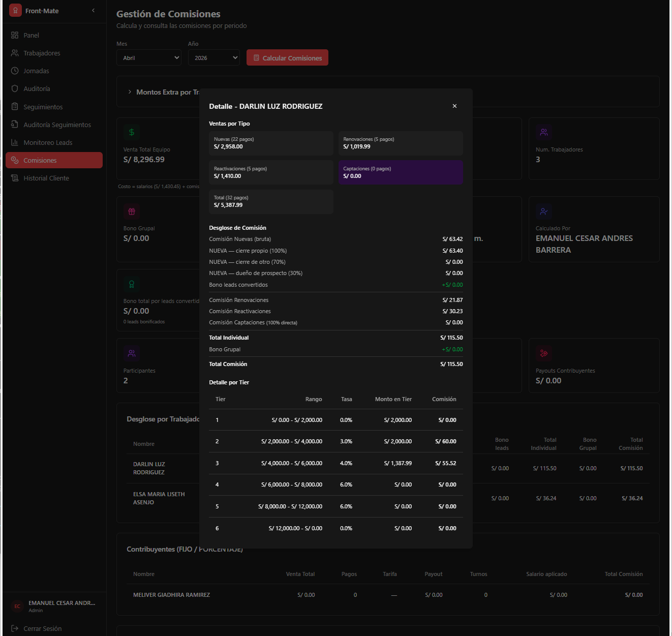This screenshot has height=636, width=672.
Task: Click the Cerrar Sesión logout icon
Action: point(15,628)
